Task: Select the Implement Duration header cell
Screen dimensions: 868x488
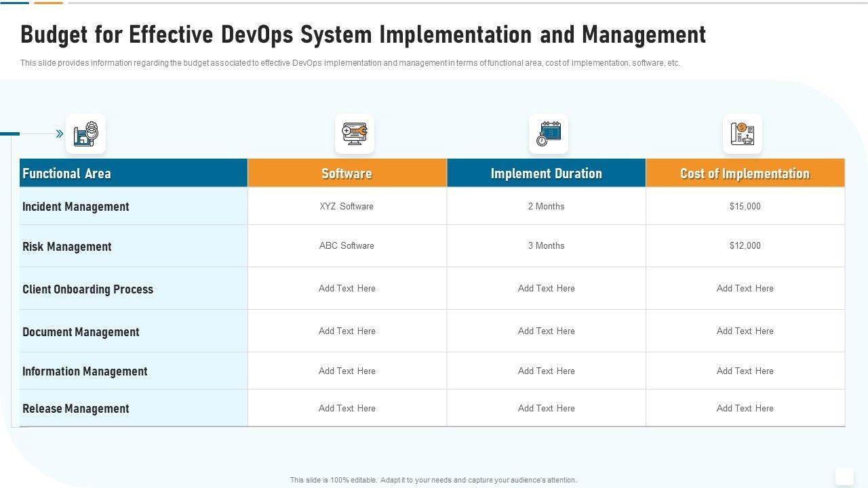Action: [x=546, y=174]
